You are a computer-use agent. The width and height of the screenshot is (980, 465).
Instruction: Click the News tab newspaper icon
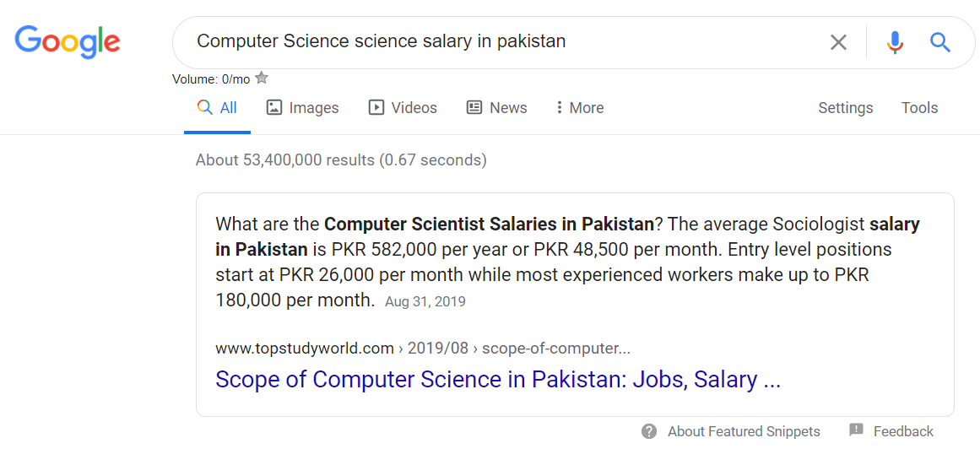click(x=474, y=107)
